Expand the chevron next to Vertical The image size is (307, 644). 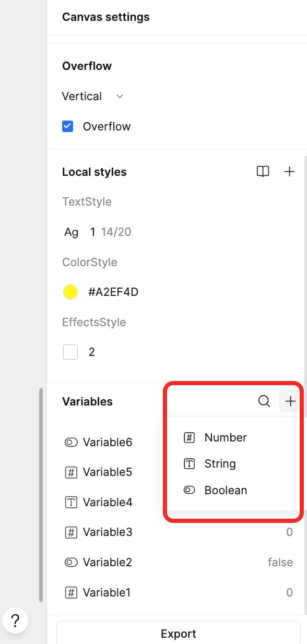(120, 97)
